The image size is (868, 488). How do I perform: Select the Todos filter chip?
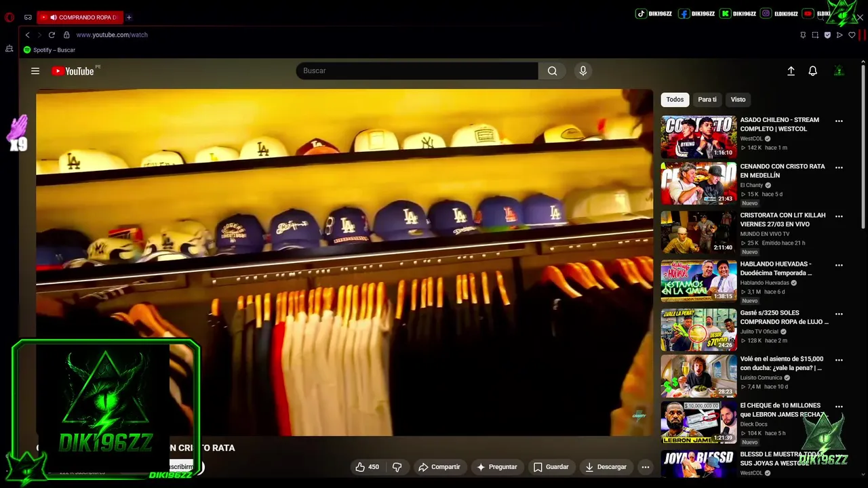pos(675,100)
